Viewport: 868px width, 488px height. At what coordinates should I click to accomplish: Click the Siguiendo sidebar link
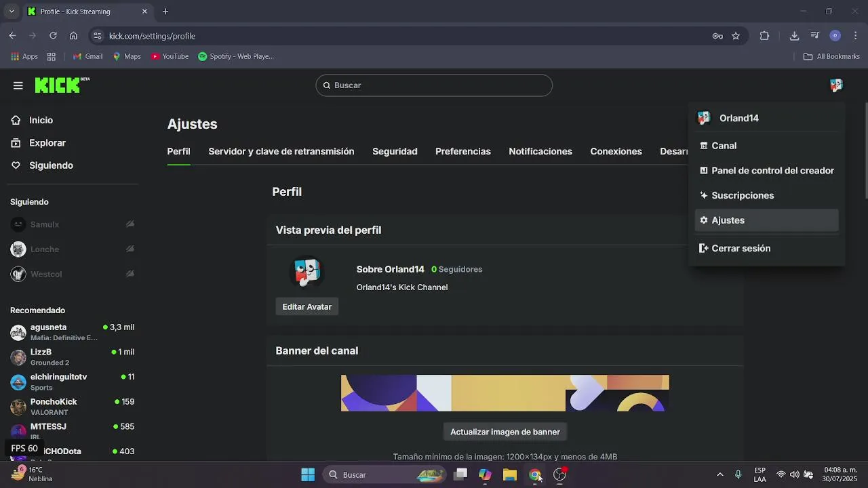click(x=51, y=165)
